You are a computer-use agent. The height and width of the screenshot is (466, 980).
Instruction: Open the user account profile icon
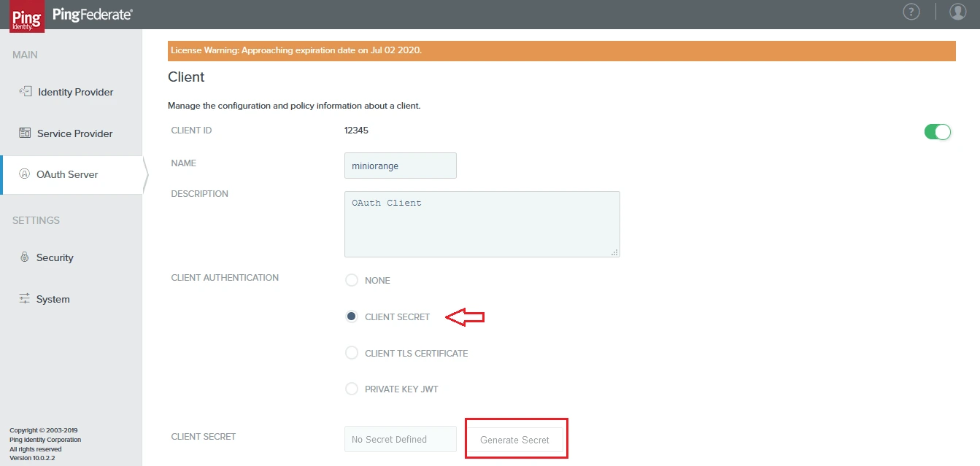coord(957,12)
